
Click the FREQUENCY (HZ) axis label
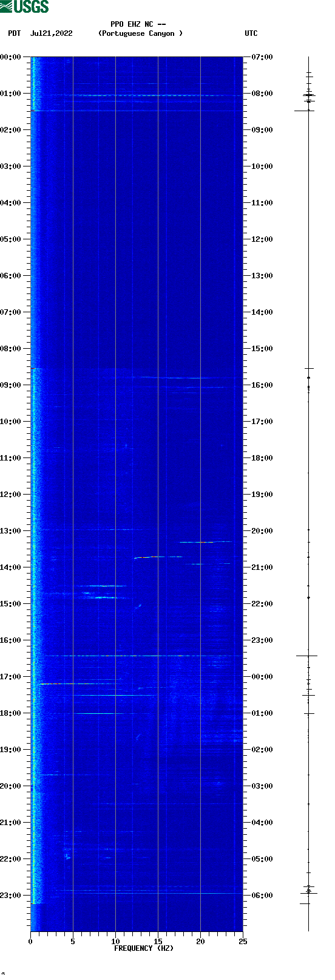[144, 948]
